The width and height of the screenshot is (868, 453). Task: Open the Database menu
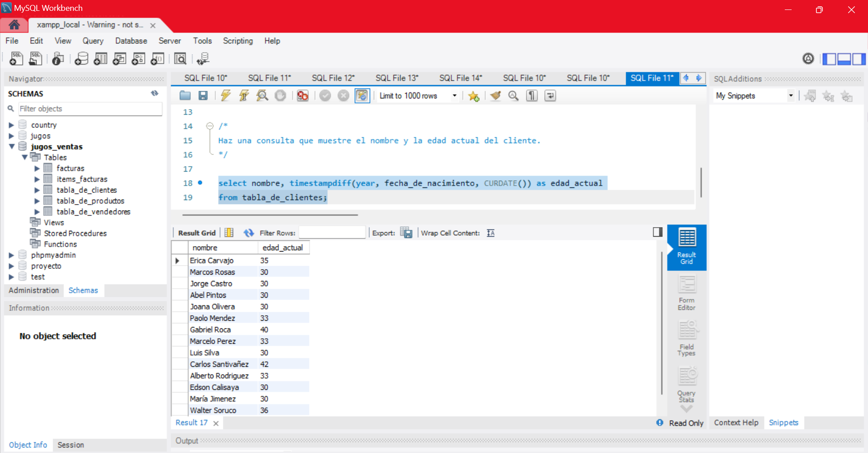click(131, 41)
